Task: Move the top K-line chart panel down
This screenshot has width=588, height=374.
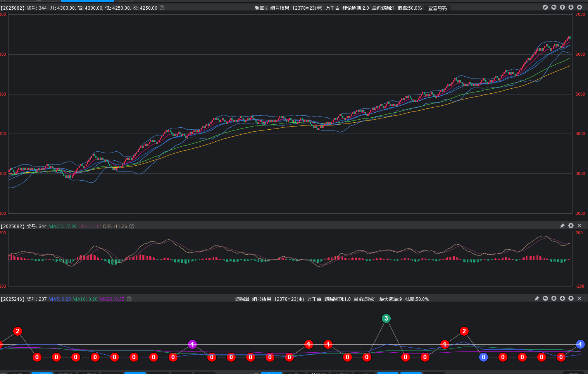Action: click(x=571, y=7)
